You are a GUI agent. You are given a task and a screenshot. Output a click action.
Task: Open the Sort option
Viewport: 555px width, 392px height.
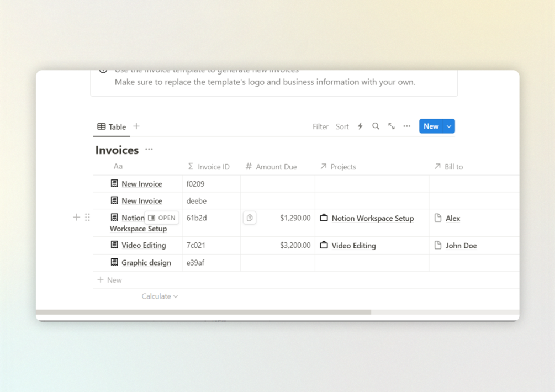(x=342, y=126)
